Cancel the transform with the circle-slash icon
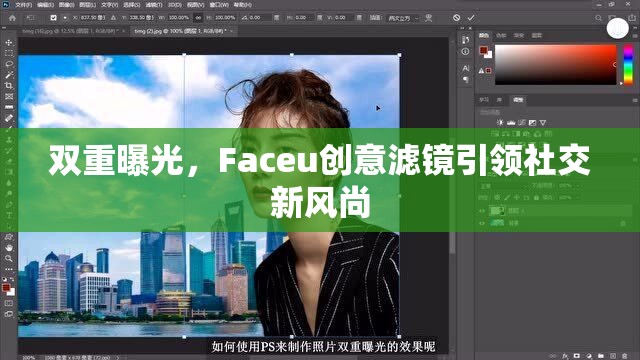 [456, 18]
